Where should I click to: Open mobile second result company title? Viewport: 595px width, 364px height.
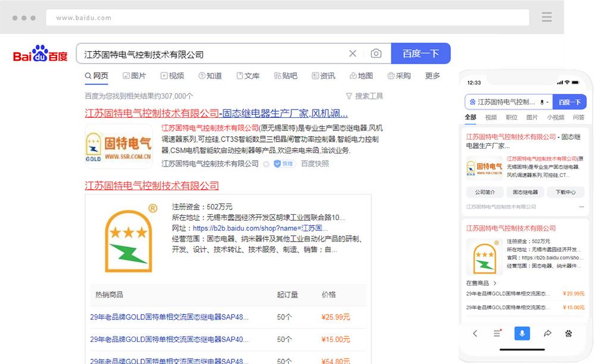pyautogui.click(x=511, y=228)
